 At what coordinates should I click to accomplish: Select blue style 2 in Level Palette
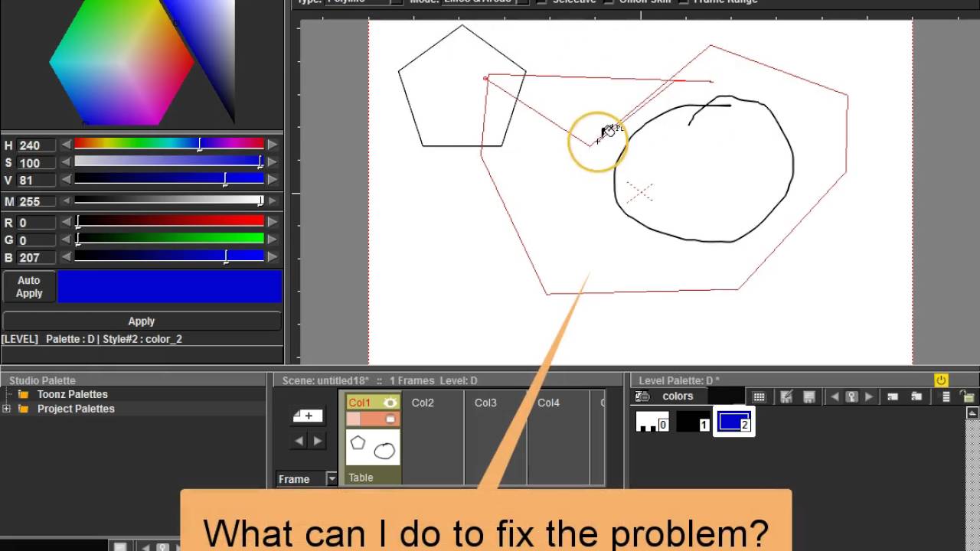734,422
